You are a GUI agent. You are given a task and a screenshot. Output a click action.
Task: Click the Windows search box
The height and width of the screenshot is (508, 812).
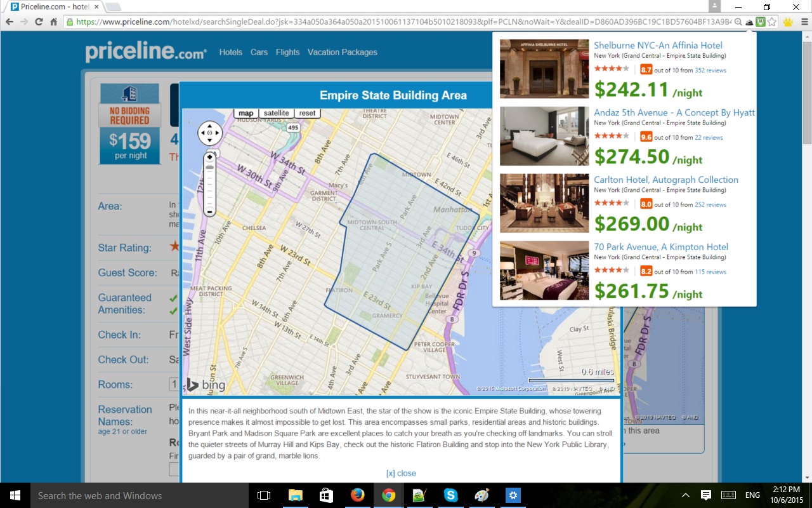pos(141,495)
